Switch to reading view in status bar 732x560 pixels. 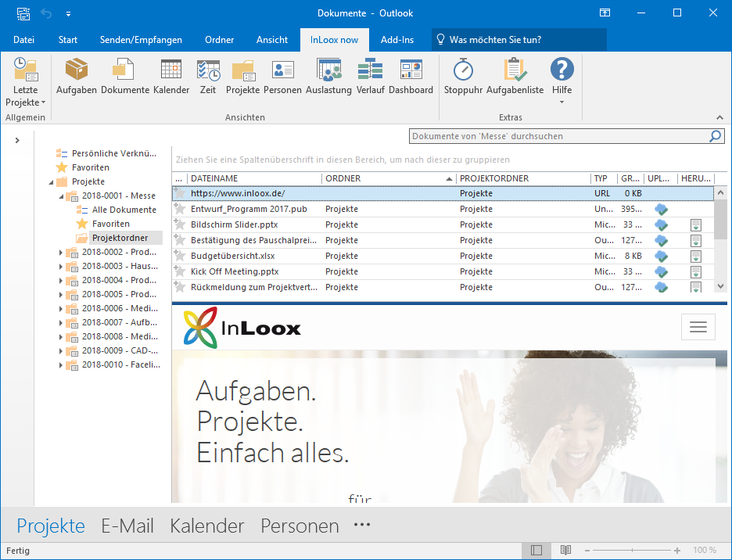click(565, 550)
